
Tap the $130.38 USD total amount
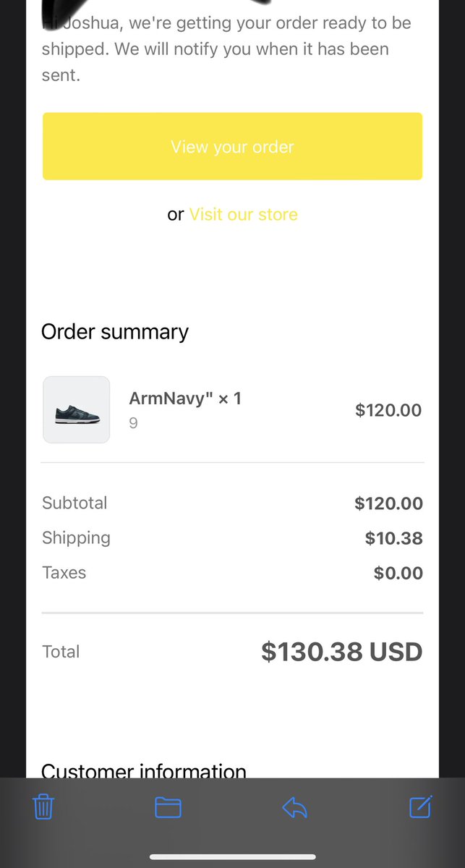342,652
